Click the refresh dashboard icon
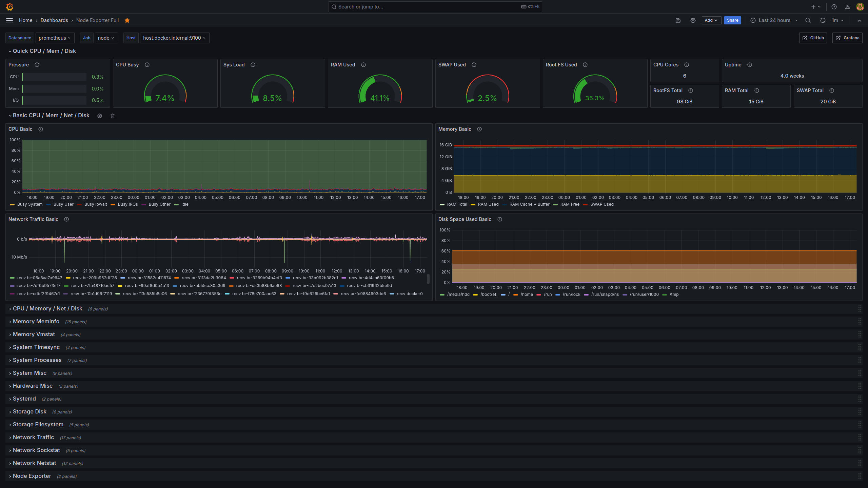 tap(823, 20)
